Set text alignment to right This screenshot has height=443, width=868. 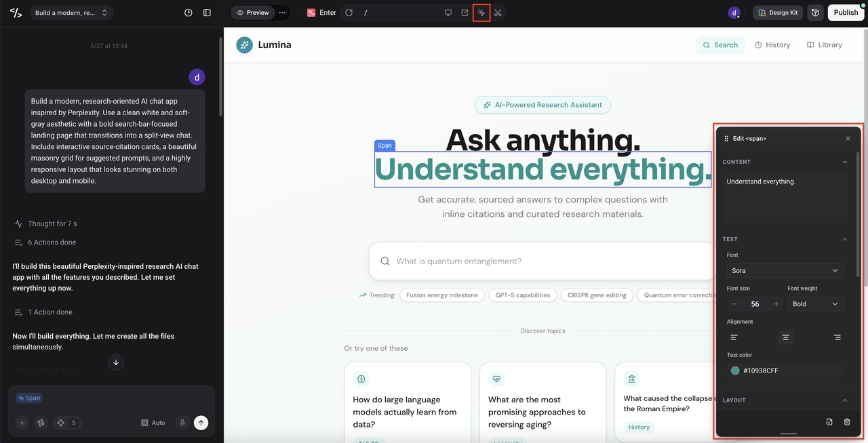pyautogui.click(x=837, y=337)
